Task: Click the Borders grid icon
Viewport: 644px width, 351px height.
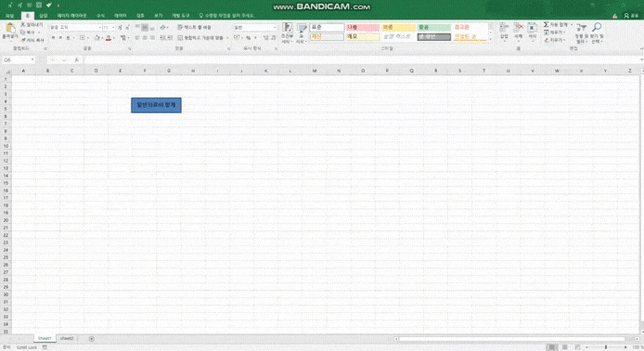Action: click(83, 38)
